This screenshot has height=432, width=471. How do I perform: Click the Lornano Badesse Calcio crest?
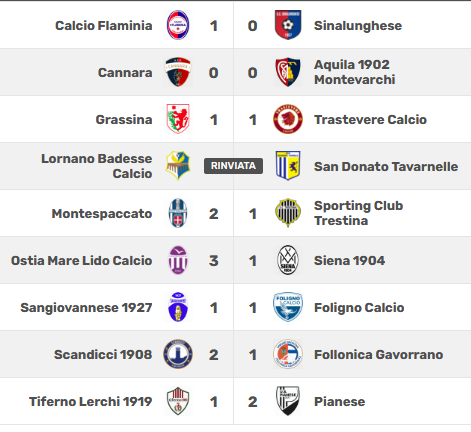178,166
